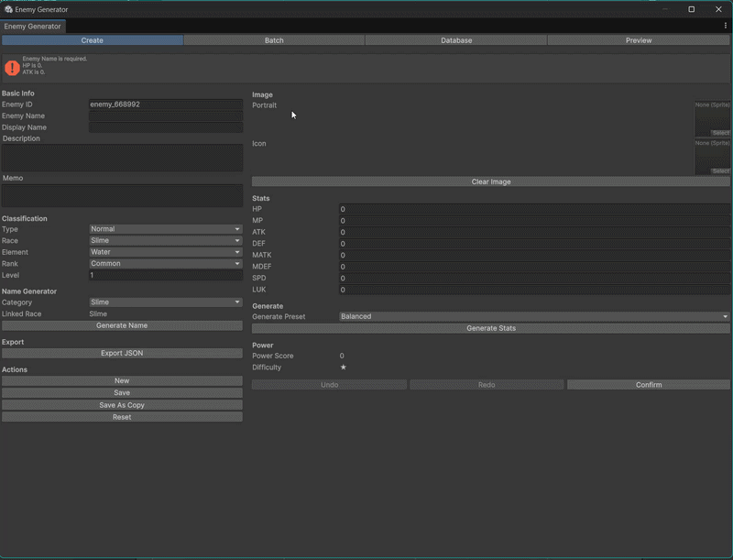
Task: Open the Race dropdown showing Slime
Action: click(x=166, y=240)
